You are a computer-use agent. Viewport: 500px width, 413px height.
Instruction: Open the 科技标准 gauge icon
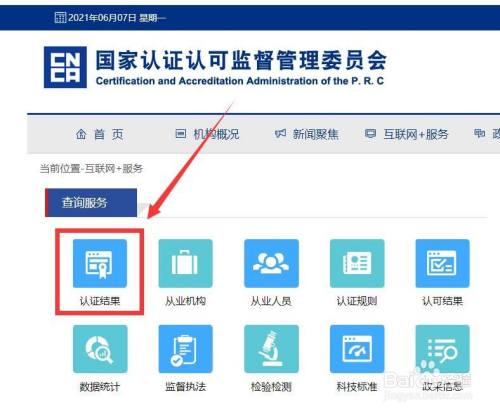[x=357, y=349]
